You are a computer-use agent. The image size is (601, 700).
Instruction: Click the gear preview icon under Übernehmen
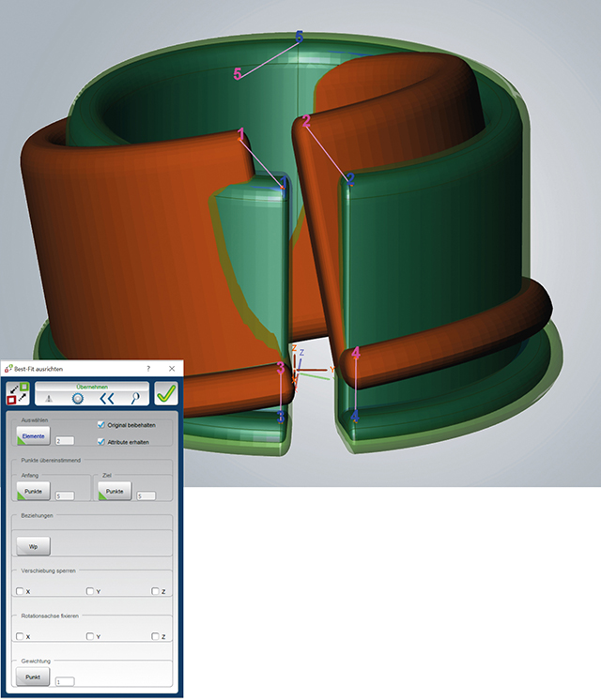78,398
